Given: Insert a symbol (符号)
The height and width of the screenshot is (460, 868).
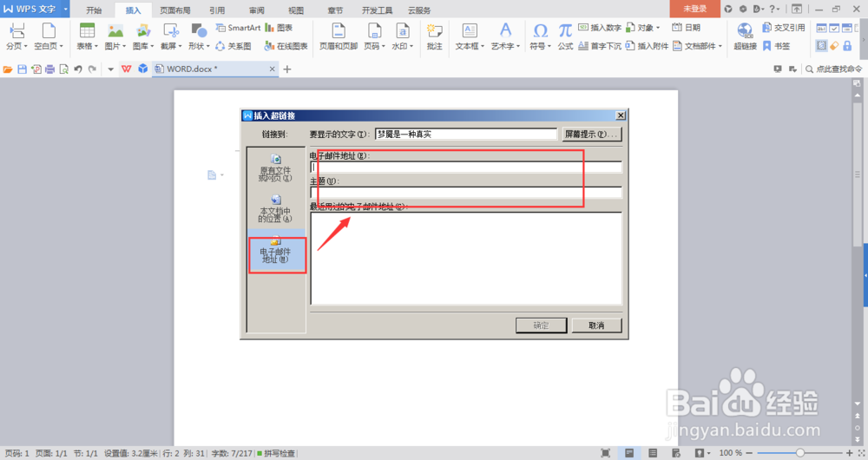Looking at the screenshot, I should [x=540, y=36].
